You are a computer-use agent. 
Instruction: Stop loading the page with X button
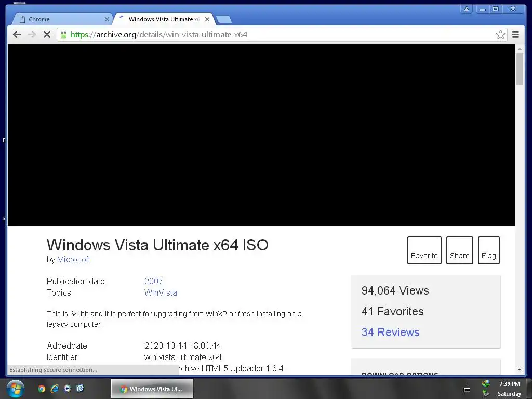[47, 35]
